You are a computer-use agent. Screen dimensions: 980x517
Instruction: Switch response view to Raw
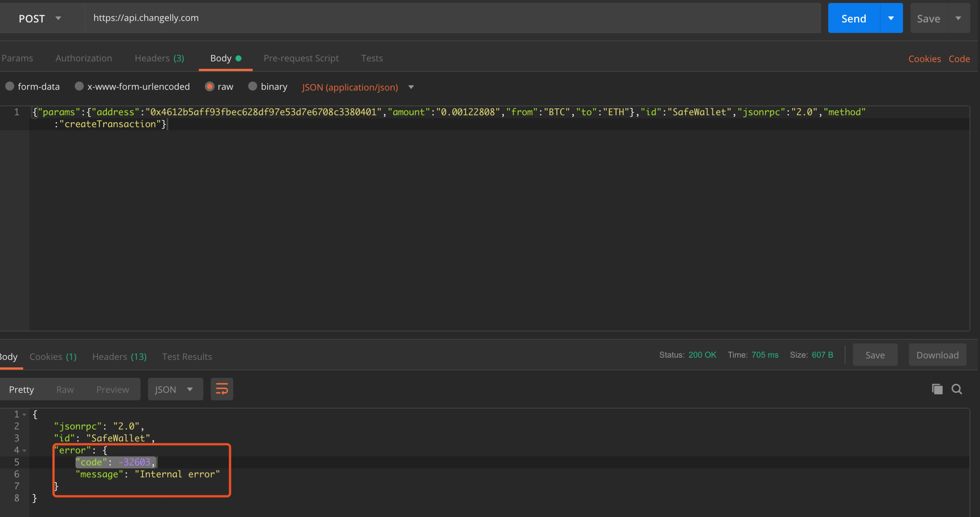coord(65,389)
